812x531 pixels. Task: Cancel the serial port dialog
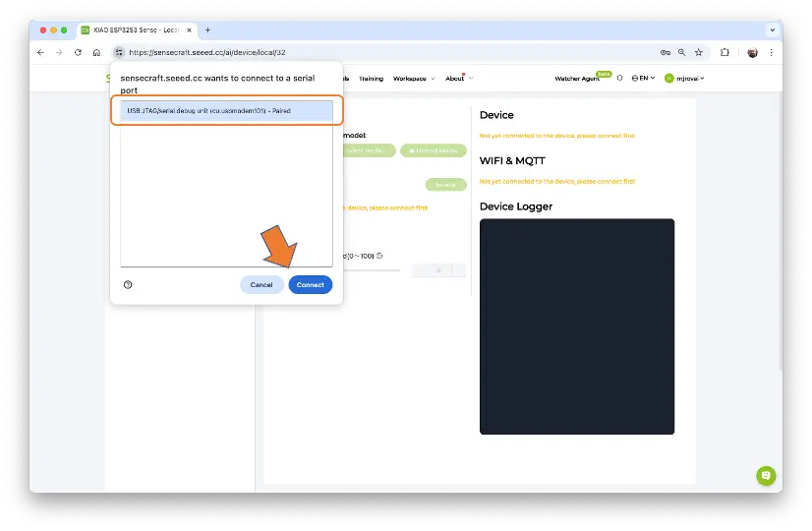click(x=261, y=284)
